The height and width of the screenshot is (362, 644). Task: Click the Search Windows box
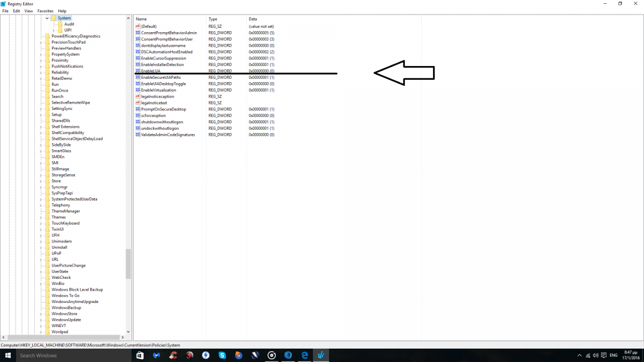pyautogui.click(x=72, y=355)
